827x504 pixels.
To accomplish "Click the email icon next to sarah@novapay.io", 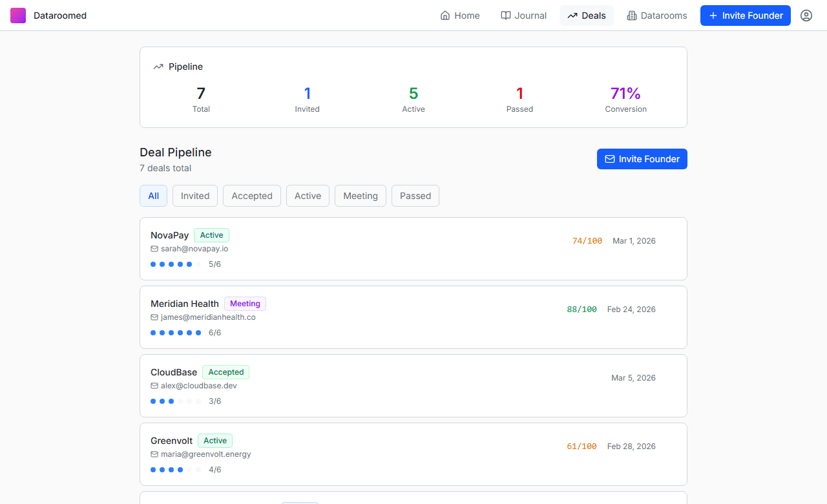I will point(154,248).
